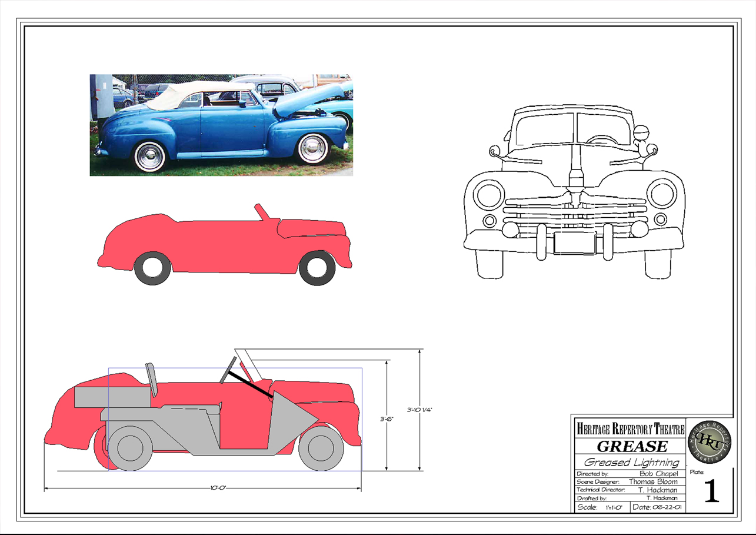This screenshot has height=535, width=756.
Task: Click the blue convertible car photograph
Action: click(x=221, y=125)
